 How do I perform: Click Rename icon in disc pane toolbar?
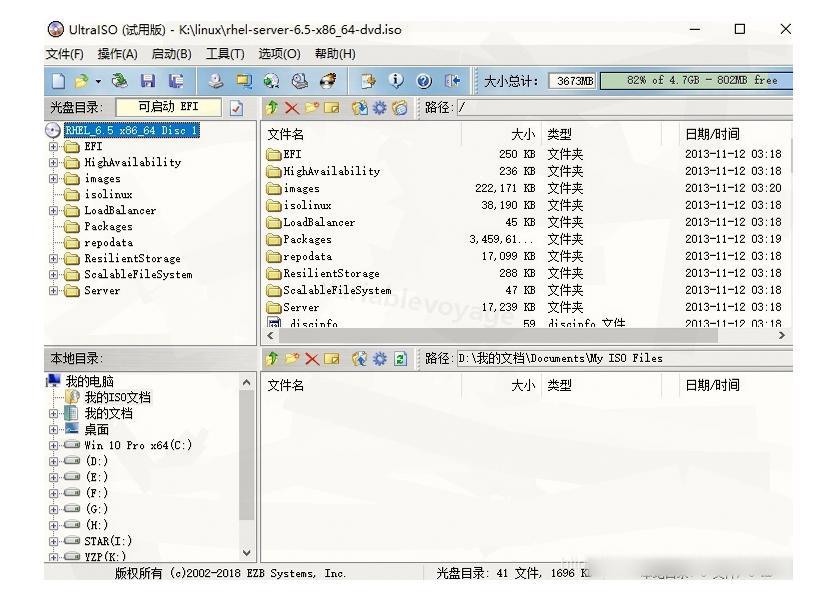331,108
